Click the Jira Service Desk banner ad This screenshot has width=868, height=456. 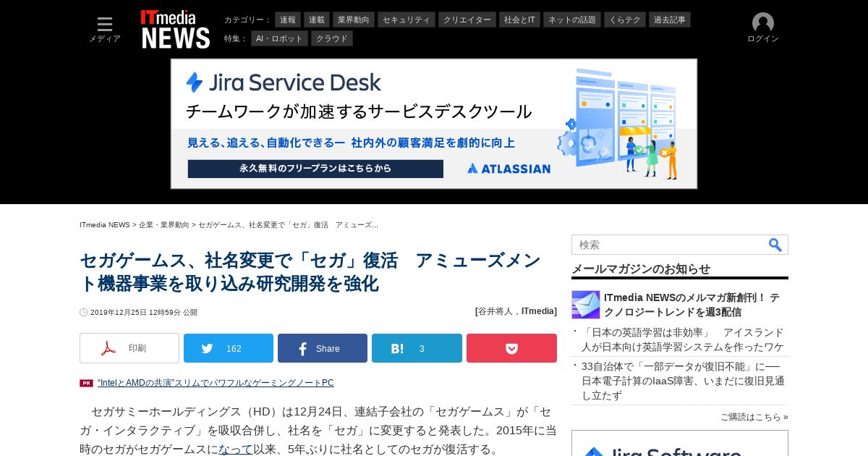(x=434, y=124)
